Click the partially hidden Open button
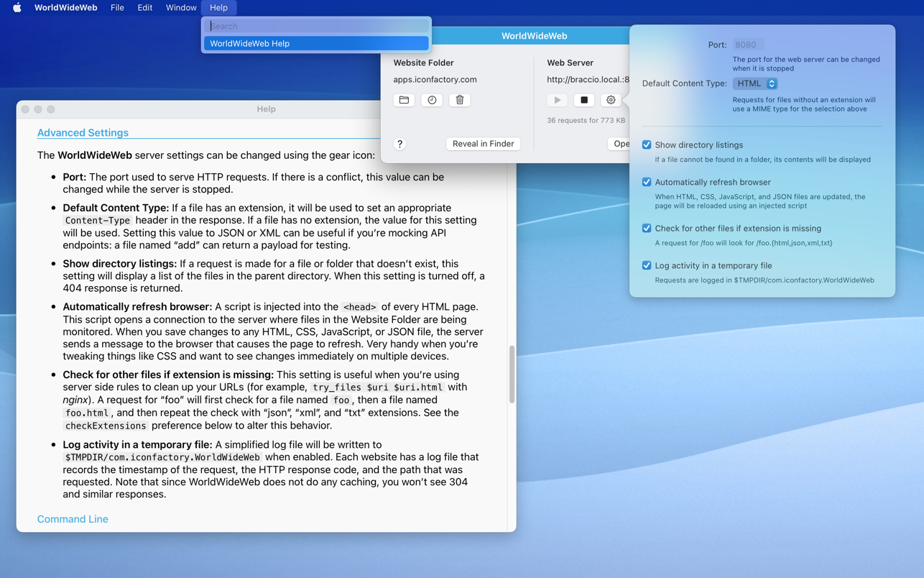Image resolution: width=924 pixels, height=578 pixels. 619,144
